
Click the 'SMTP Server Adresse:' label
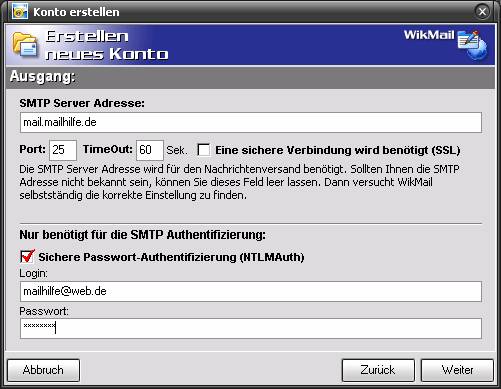(82, 103)
